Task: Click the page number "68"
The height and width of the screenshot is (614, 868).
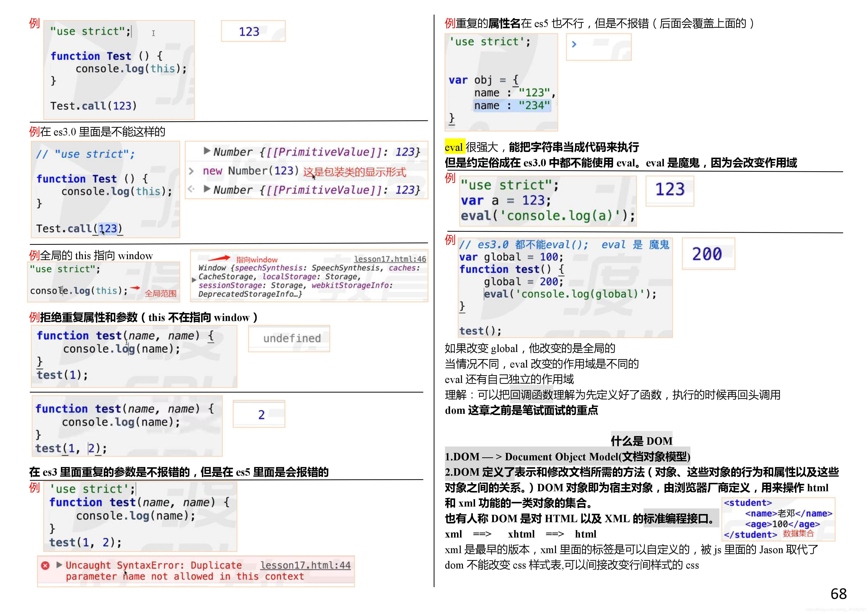Action: pos(838,594)
